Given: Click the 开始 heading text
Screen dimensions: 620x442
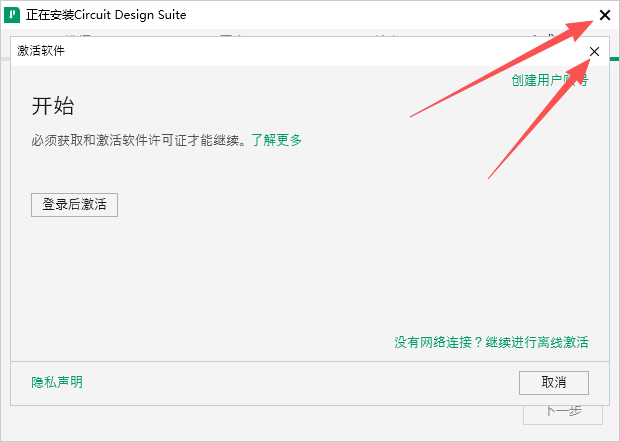Looking at the screenshot, I should coord(53,106).
